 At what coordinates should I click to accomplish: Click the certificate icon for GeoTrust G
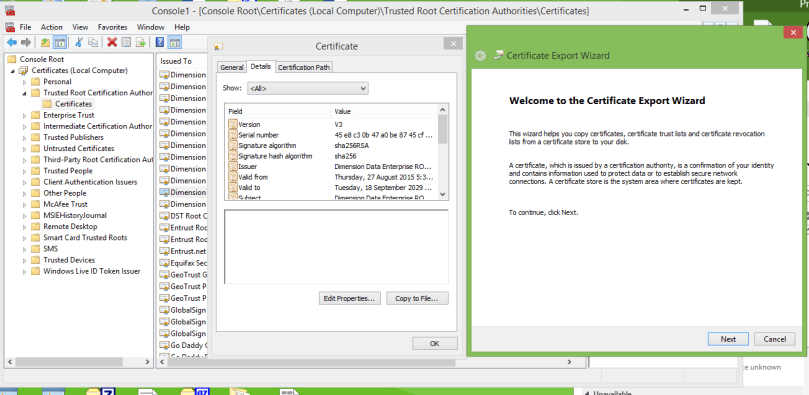164,275
